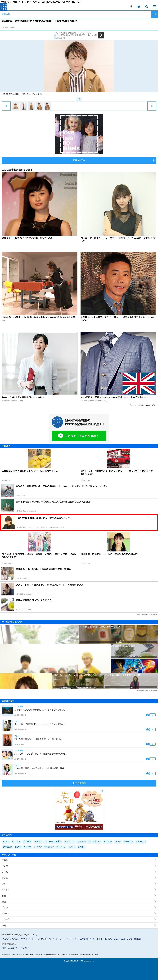Select the グラビア tag
This screenshot has height=980, width=158.
(x=16, y=841)
